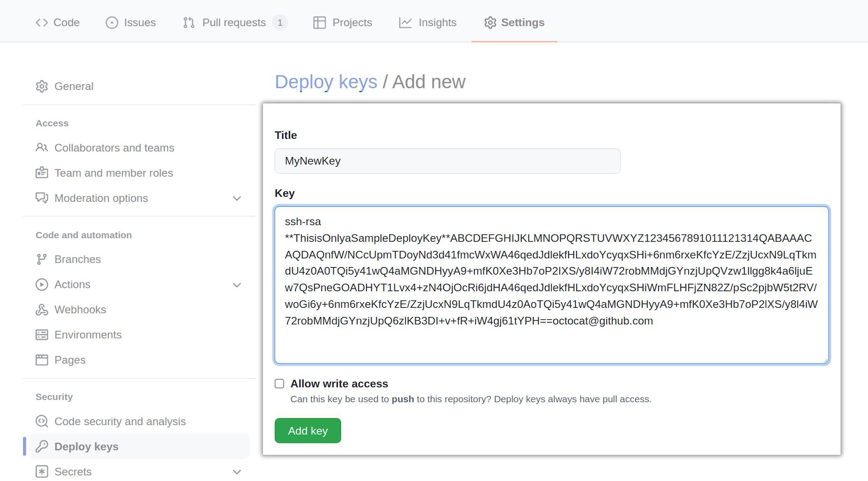868x481 pixels.
Task: Click the Insights icon
Action: coord(405,23)
